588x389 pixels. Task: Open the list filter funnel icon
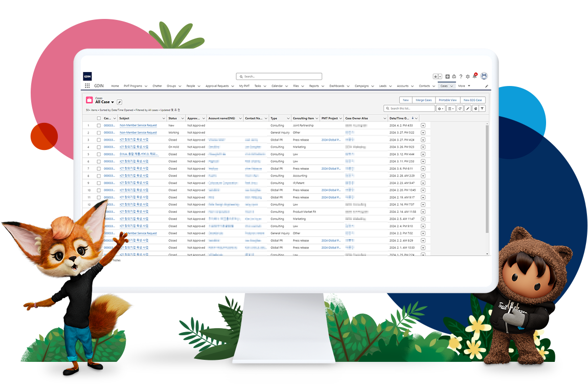(x=483, y=109)
